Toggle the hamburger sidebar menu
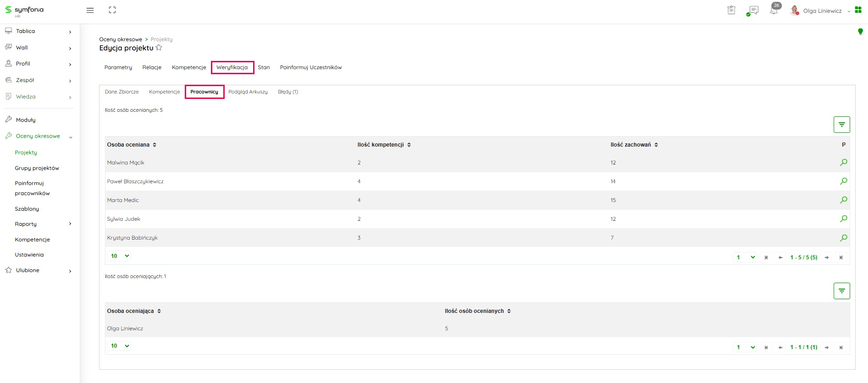Image resolution: width=868 pixels, height=383 pixels. (90, 10)
